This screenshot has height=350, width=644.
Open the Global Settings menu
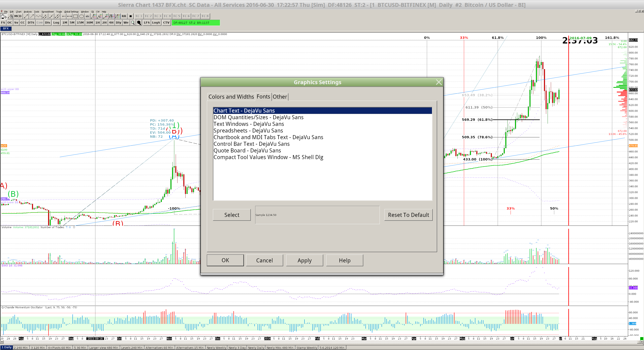tap(71, 12)
